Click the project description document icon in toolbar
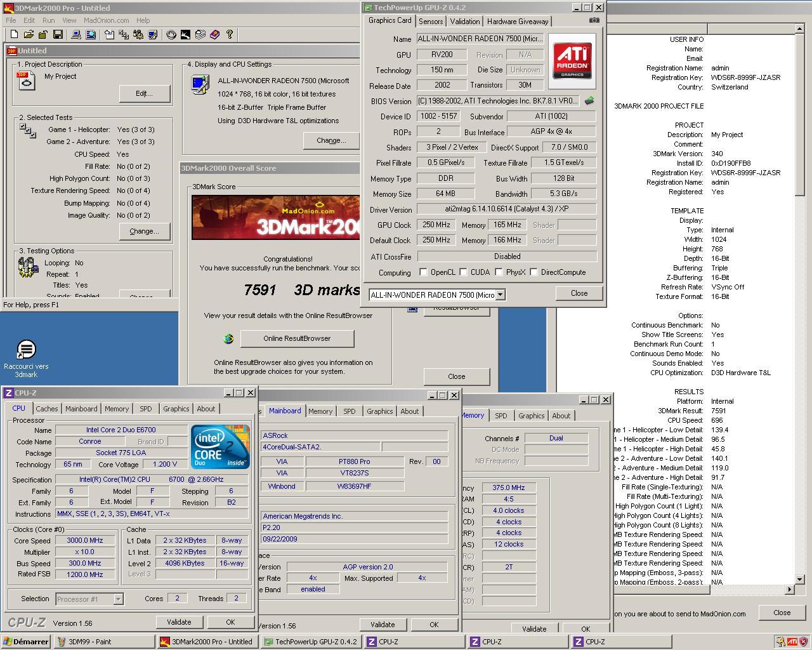Screen dimensions: 812x650 (x=109, y=34)
